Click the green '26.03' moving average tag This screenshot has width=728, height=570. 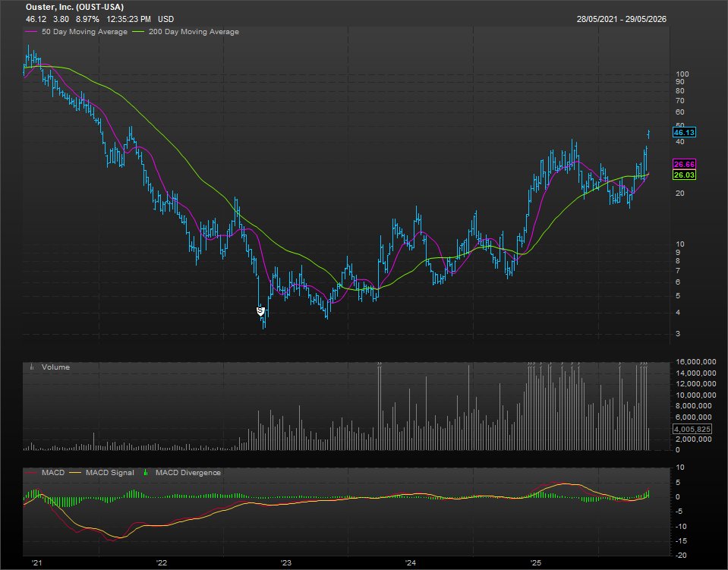click(685, 175)
